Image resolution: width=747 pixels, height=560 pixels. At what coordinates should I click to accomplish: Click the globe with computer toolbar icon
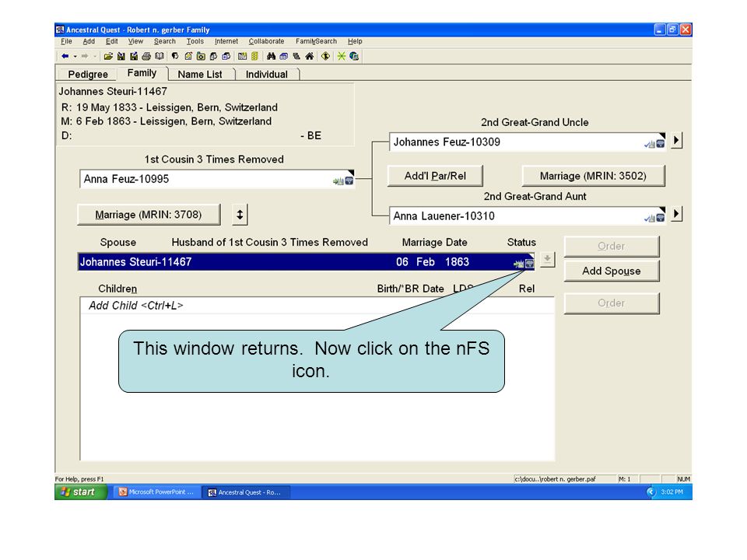tap(354, 56)
